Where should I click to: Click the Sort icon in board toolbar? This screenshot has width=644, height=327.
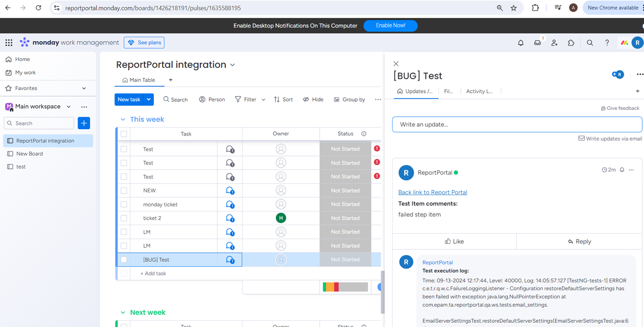pos(278,99)
